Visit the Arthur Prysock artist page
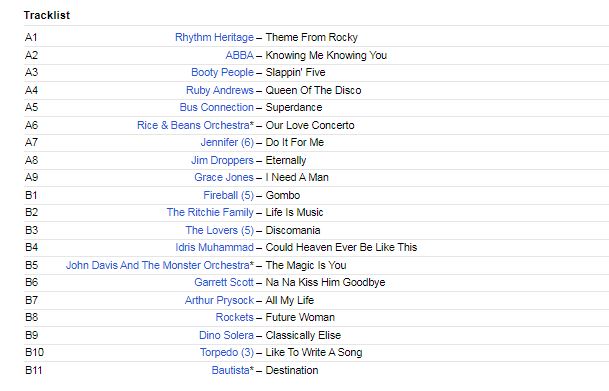 pyautogui.click(x=219, y=300)
